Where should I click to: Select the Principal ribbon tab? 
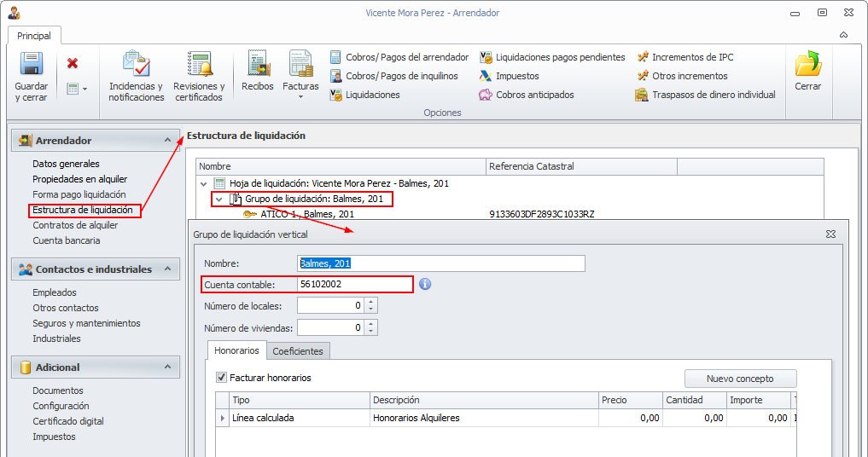(34, 36)
